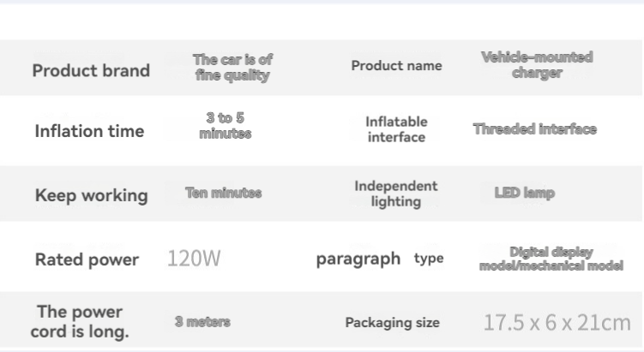Screen dimensions: 644x352
Task: Select the 120W value
Action: coord(194,259)
